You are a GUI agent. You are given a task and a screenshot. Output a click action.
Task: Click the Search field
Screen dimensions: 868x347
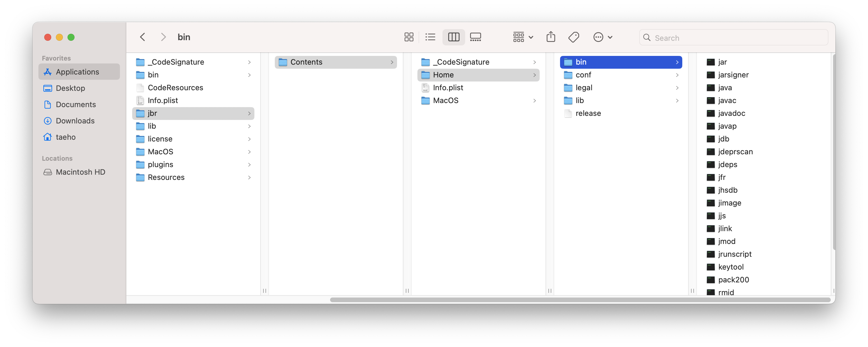(733, 37)
